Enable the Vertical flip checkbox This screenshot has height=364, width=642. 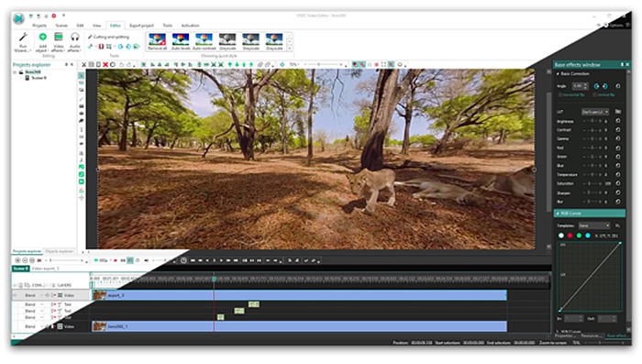click(594, 95)
